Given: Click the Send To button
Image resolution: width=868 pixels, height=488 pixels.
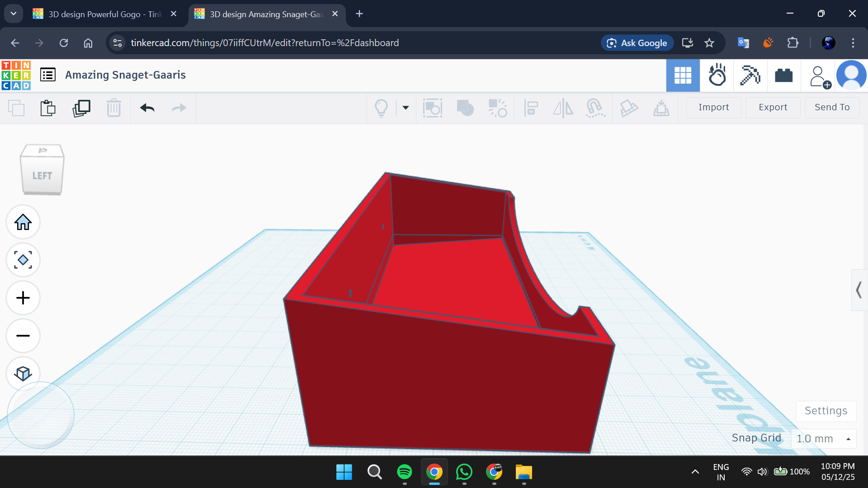Looking at the screenshot, I should point(832,108).
